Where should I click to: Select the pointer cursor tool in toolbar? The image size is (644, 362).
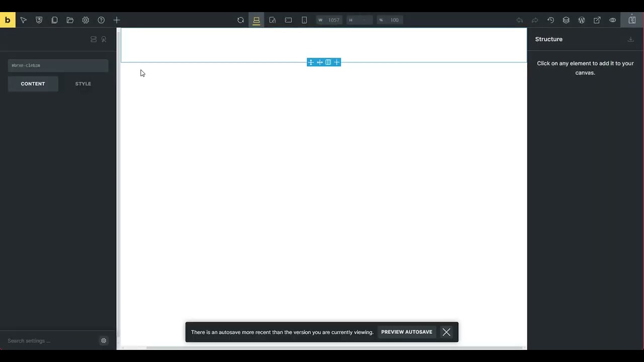click(23, 20)
